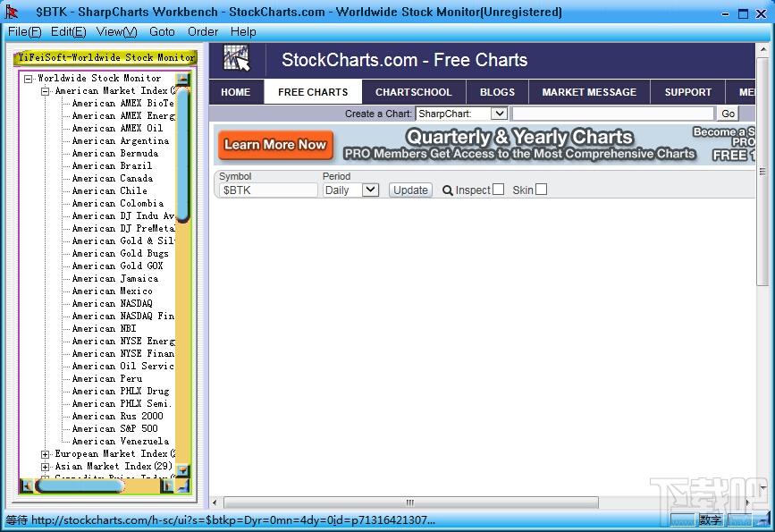Collapse the American Market Index node
Viewport: 775px width, 532px height.
[x=46, y=91]
